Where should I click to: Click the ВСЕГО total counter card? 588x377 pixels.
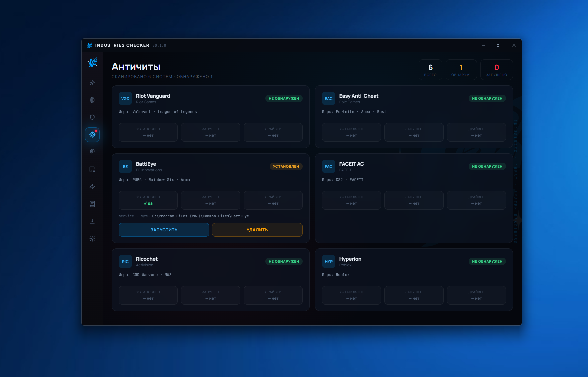click(430, 70)
